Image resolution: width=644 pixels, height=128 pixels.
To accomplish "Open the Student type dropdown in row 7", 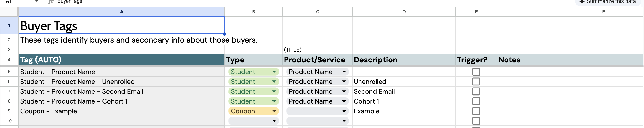I will (254, 91).
